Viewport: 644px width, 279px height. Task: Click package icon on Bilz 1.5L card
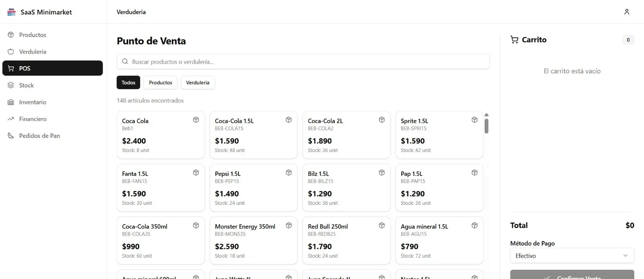pos(382,173)
